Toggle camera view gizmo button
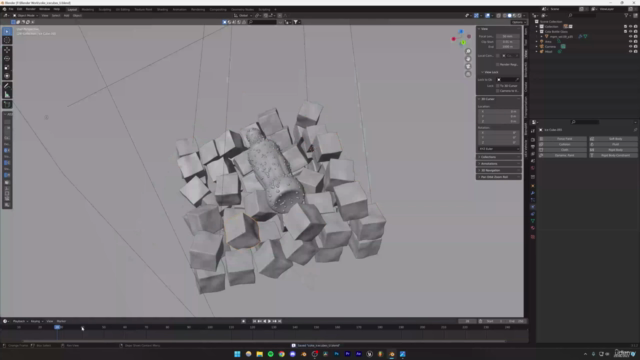 [x=468, y=66]
